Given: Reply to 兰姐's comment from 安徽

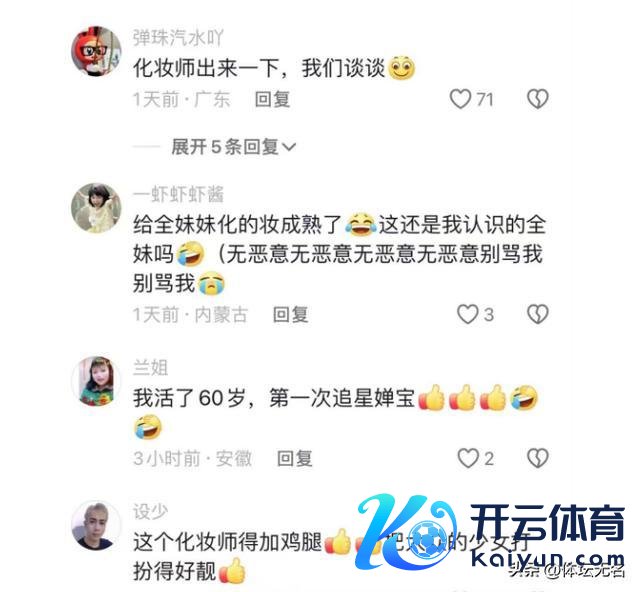Looking at the screenshot, I should [x=295, y=458].
